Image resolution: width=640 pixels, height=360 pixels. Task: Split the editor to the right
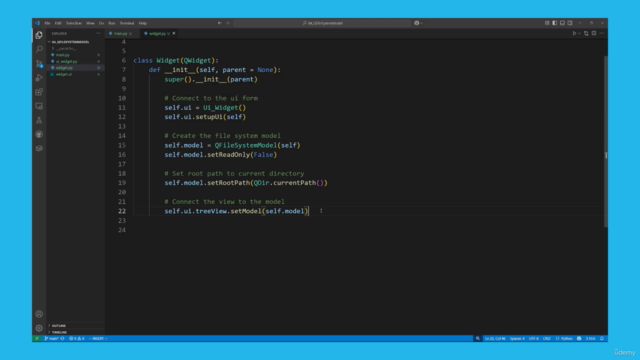click(594, 33)
